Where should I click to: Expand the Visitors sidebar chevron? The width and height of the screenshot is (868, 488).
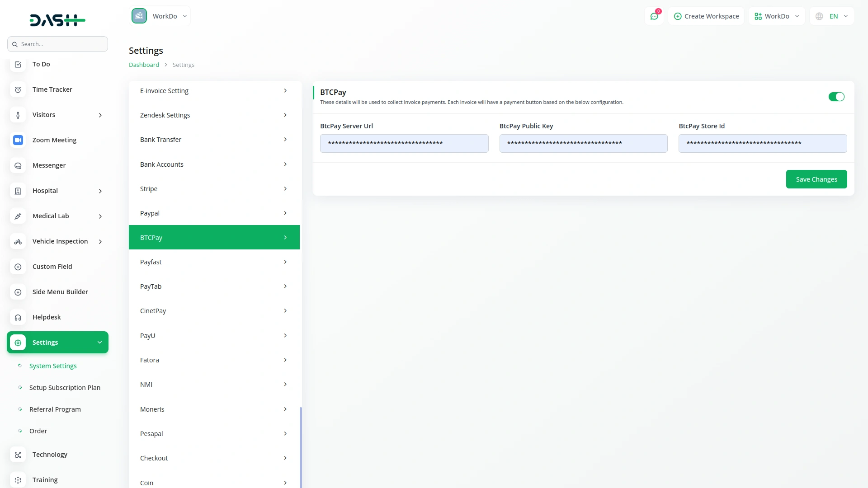point(100,115)
